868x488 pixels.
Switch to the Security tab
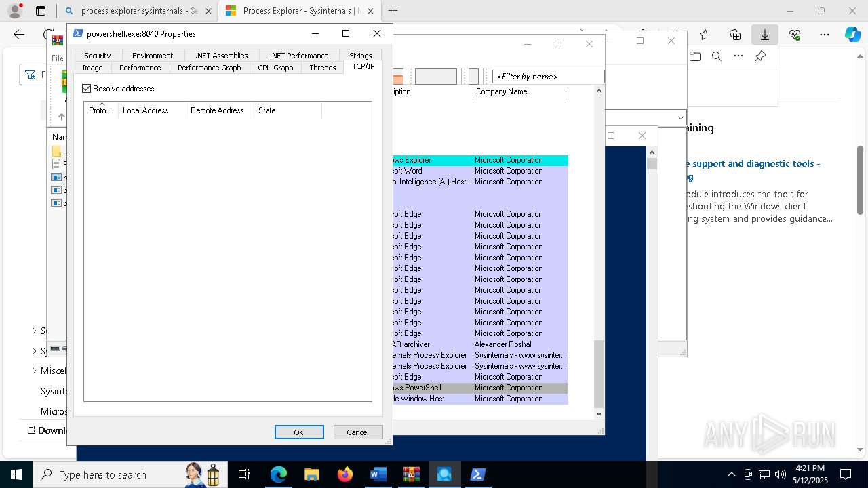tap(98, 56)
